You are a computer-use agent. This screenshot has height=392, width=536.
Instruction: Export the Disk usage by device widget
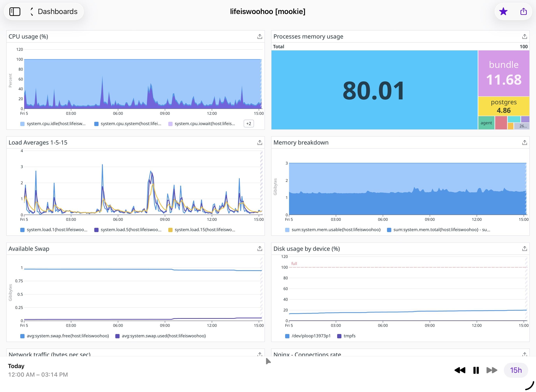click(x=524, y=248)
